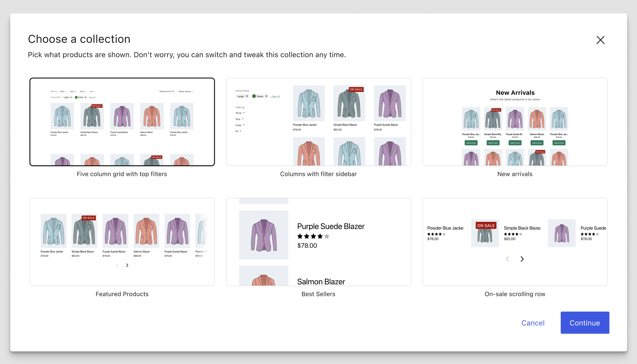Viewport: 637px width, 364px height.
Task: Click the green color swatch inside the Green chip
Action: click(x=254, y=96)
